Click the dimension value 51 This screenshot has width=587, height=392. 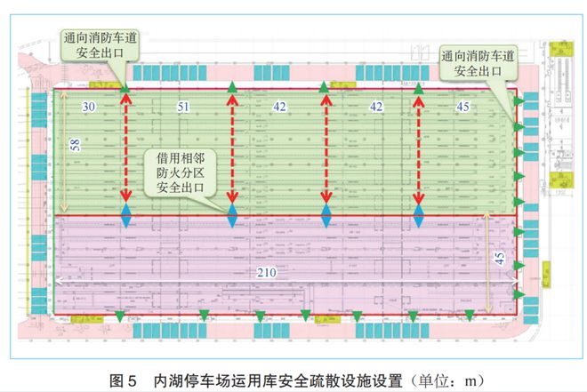[183, 107]
